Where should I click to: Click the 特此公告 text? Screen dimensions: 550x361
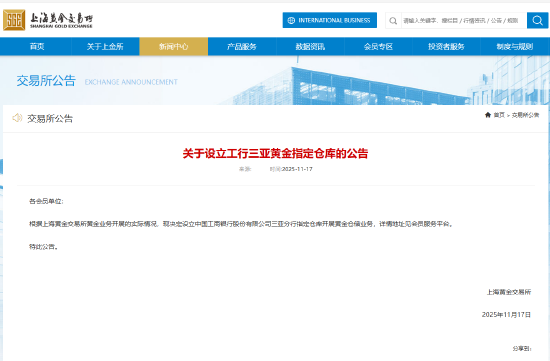[x=43, y=247]
